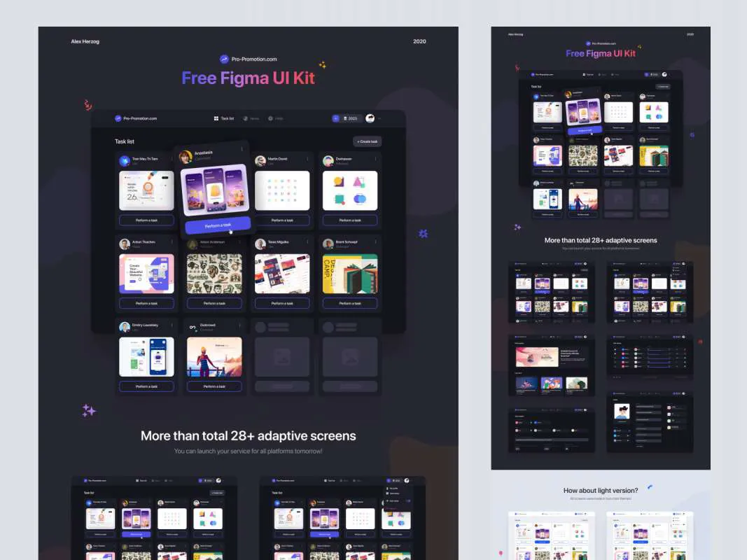
Task: Open the 2023 date selector
Action: click(x=351, y=118)
